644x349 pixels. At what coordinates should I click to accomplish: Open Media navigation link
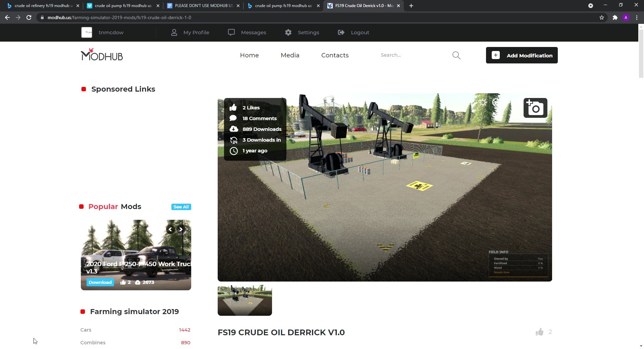[290, 55]
